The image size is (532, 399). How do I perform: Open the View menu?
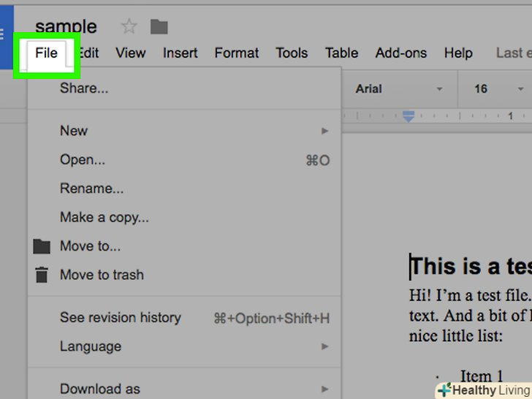(131, 53)
